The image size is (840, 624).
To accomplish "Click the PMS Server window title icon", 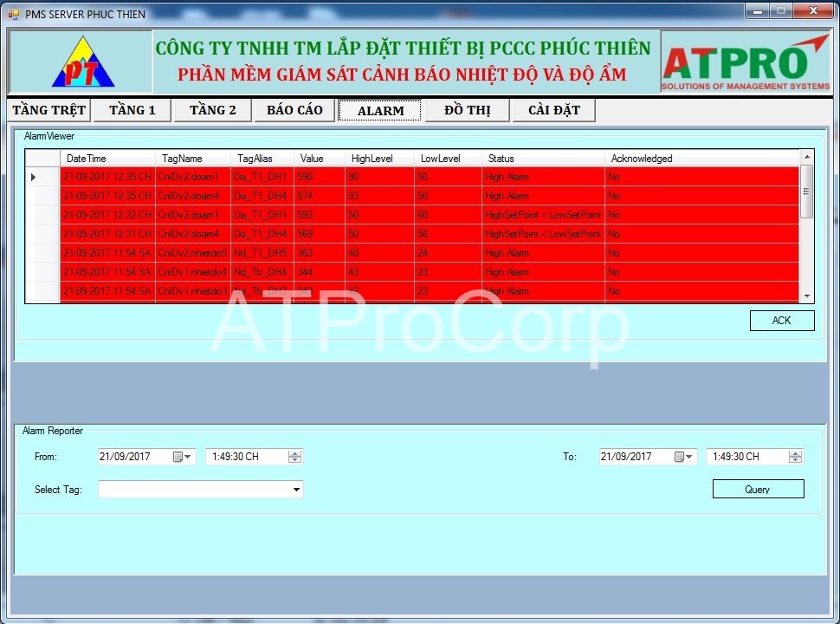I will pyautogui.click(x=13, y=14).
